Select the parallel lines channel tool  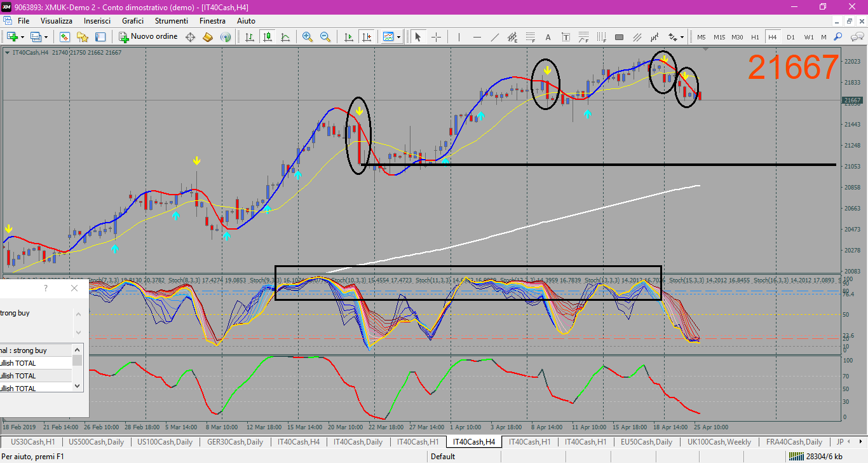(637, 37)
